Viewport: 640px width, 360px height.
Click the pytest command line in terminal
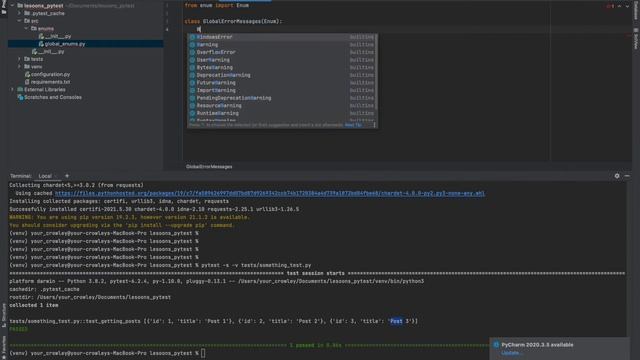[x=256, y=265]
